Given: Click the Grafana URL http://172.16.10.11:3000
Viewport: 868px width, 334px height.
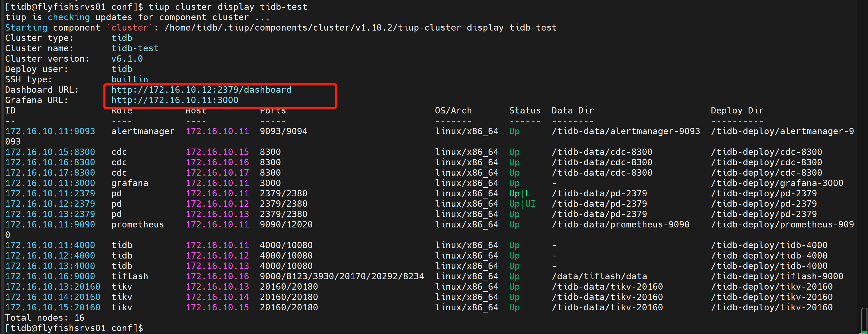Looking at the screenshot, I should click(175, 100).
